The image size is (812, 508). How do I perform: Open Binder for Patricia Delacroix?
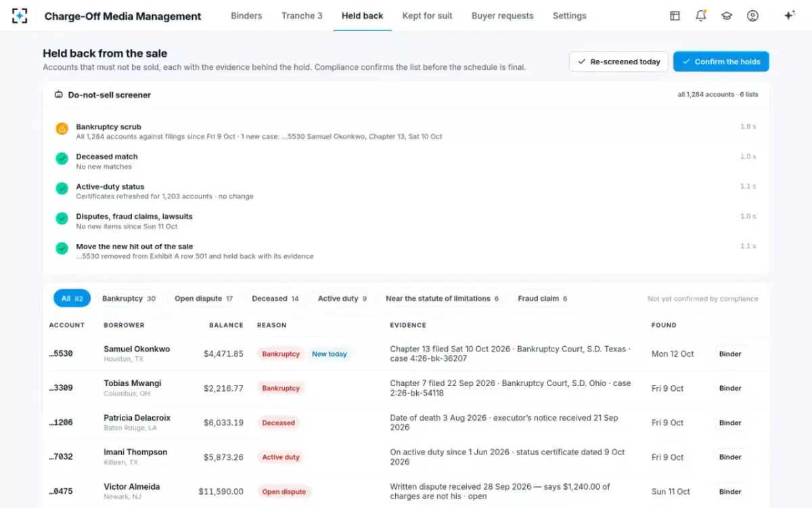[730, 423]
